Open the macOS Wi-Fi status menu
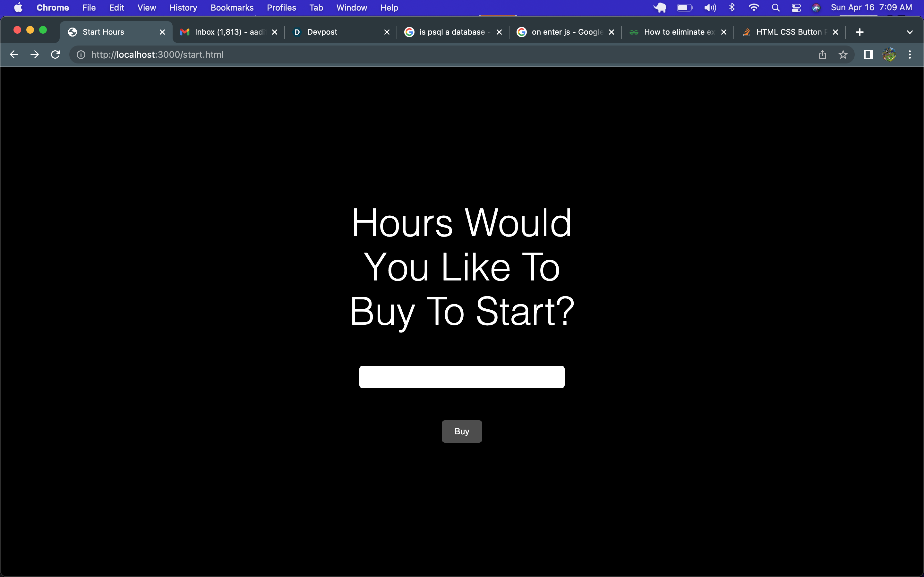 pyautogui.click(x=754, y=8)
